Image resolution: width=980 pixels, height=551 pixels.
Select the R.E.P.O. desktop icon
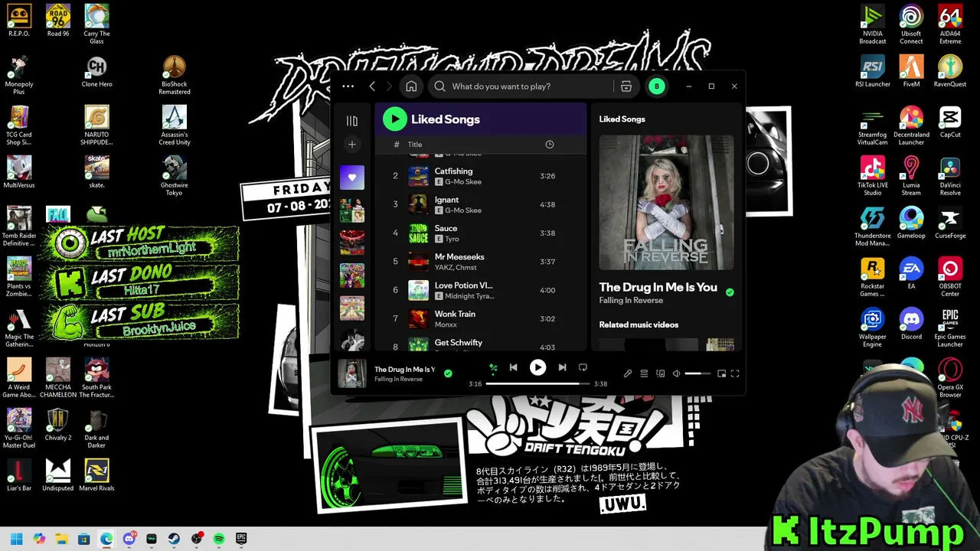19,21
